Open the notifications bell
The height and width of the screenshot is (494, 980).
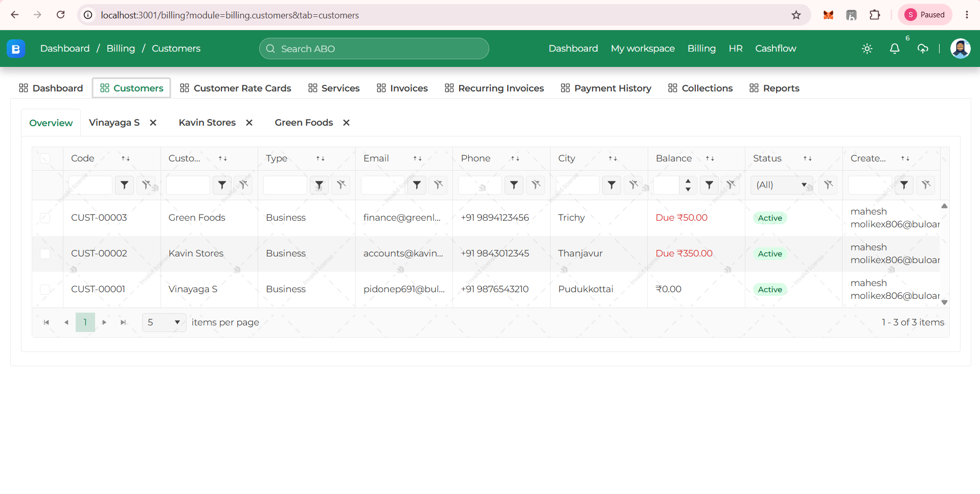click(895, 49)
